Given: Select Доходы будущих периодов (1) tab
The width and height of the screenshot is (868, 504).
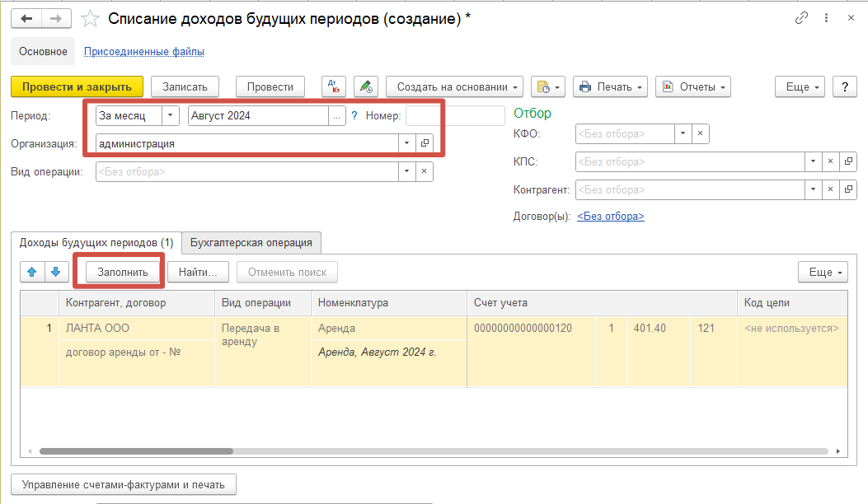Looking at the screenshot, I should pyautogui.click(x=96, y=243).
